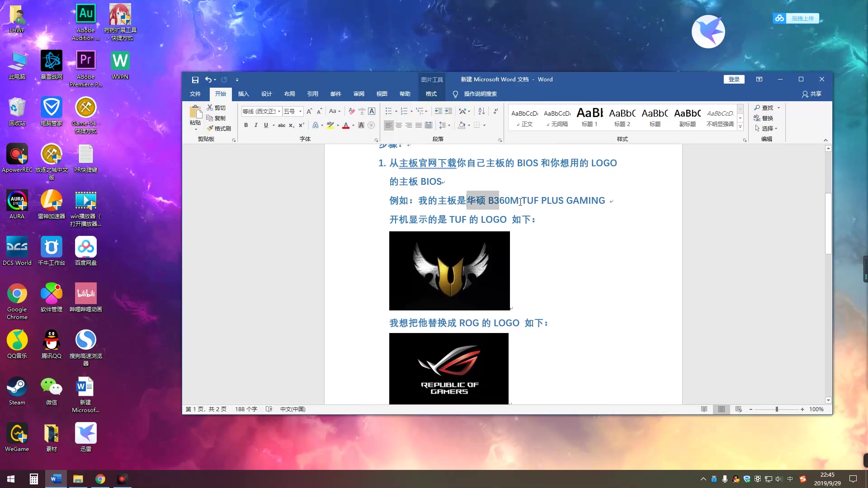
Task: Apply enclosed character (字) icon
Action: coord(371,125)
